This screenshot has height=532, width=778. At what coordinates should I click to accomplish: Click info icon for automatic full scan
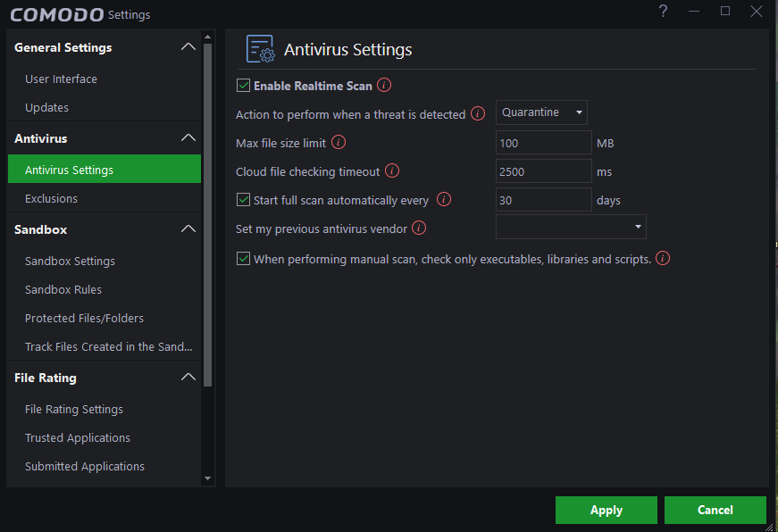click(444, 200)
